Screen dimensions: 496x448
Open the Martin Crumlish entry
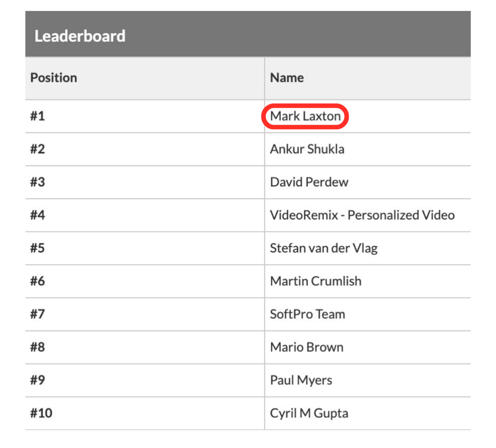pyautogui.click(x=316, y=281)
